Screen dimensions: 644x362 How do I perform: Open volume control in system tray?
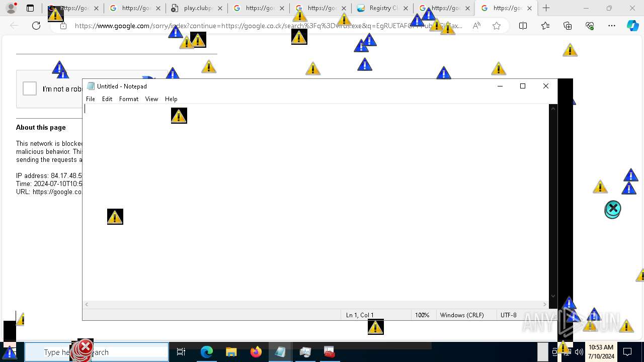coord(579,352)
